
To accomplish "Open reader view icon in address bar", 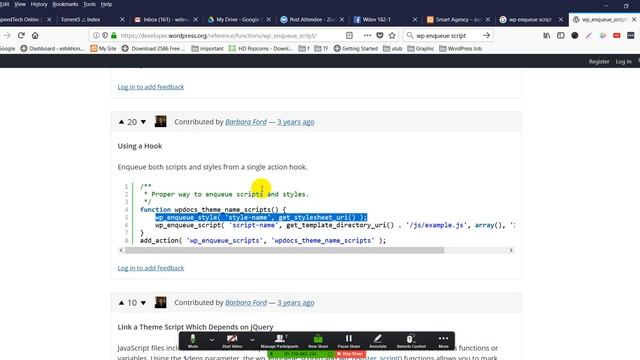I will coord(349,36).
